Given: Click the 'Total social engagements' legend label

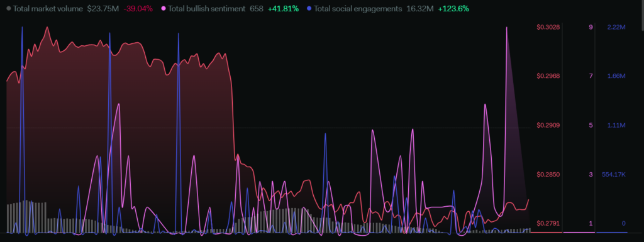Looking at the screenshot, I should [x=358, y=8].
